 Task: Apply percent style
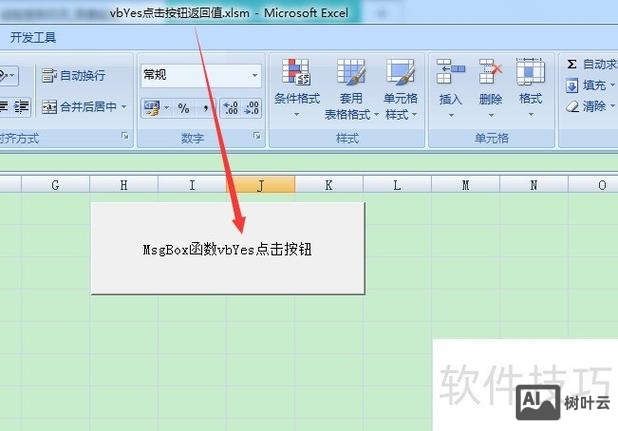[184, 108]
